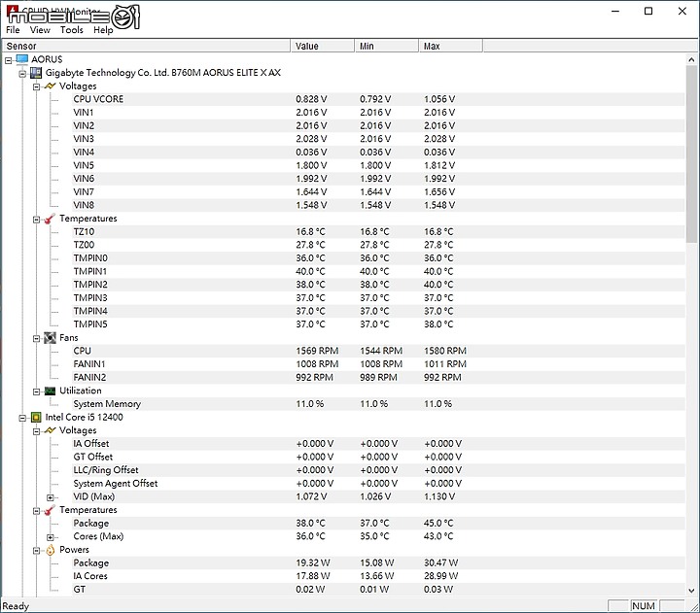The height and width of the screenshot is (613, 700).
Task: Click the Sensor column header
Action: 147,46
